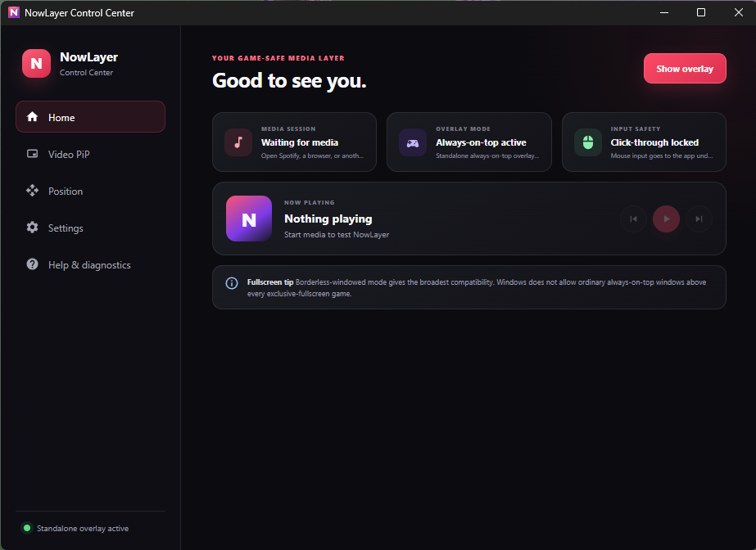Click the Standalone overlay active status text

pyautogui.click(x=83, y=529)
